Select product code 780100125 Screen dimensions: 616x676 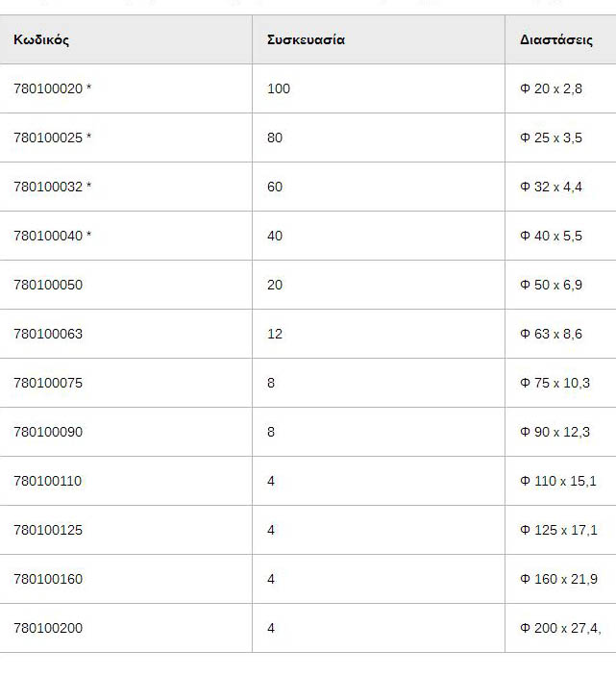tap(48, 530)
